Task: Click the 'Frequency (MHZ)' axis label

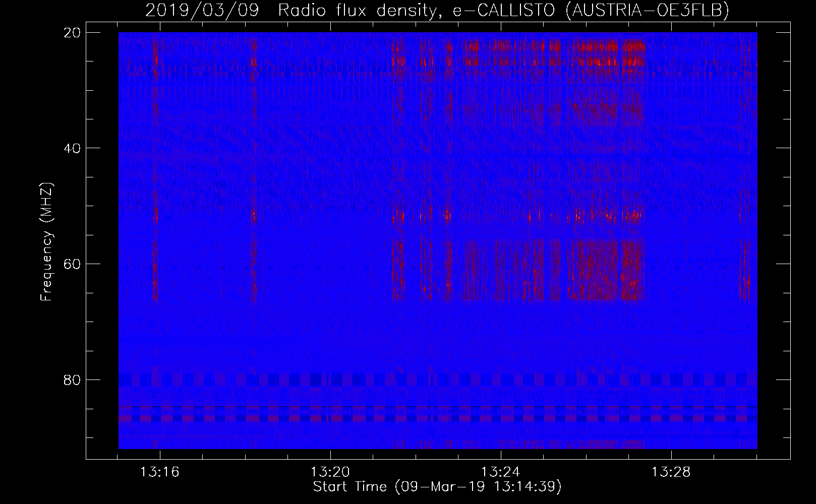Action: (46, 241)
